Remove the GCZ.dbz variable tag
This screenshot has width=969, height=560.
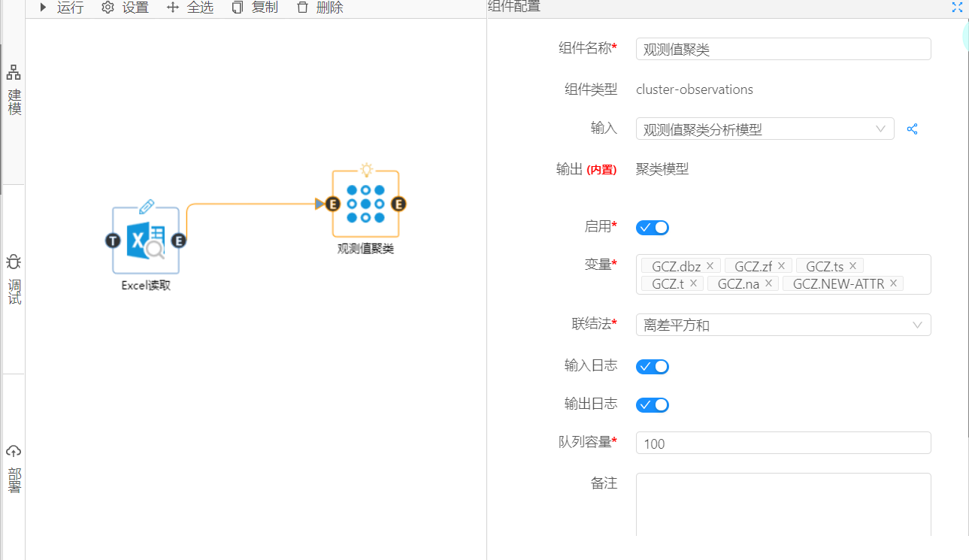[710, 266]
